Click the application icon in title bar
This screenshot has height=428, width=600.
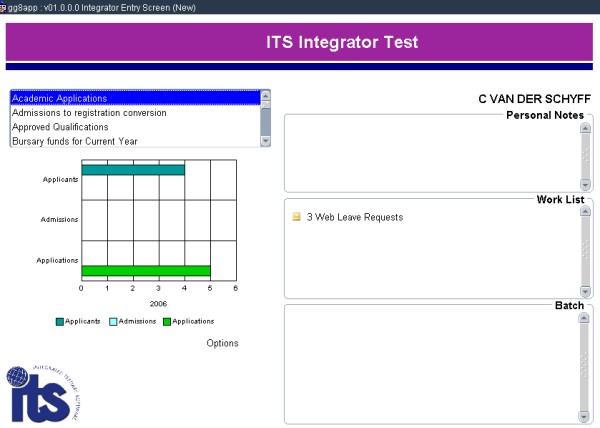tap(3, 7)
